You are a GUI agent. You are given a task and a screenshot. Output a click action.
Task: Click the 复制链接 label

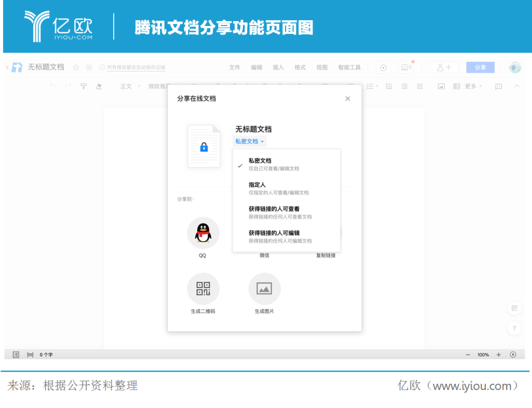tap(326, 255)
